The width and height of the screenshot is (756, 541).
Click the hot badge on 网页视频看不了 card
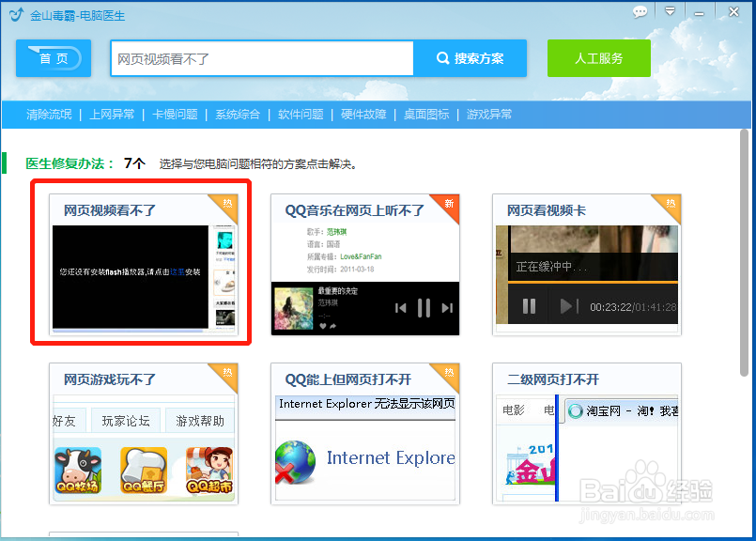[x=226, y=205]
